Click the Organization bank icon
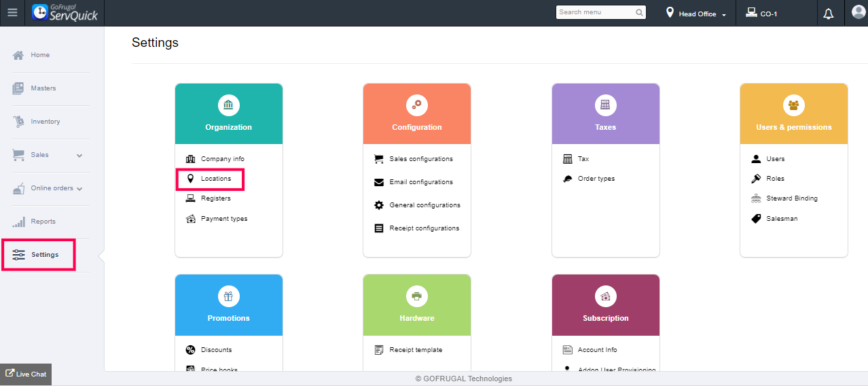 [228, 105]
